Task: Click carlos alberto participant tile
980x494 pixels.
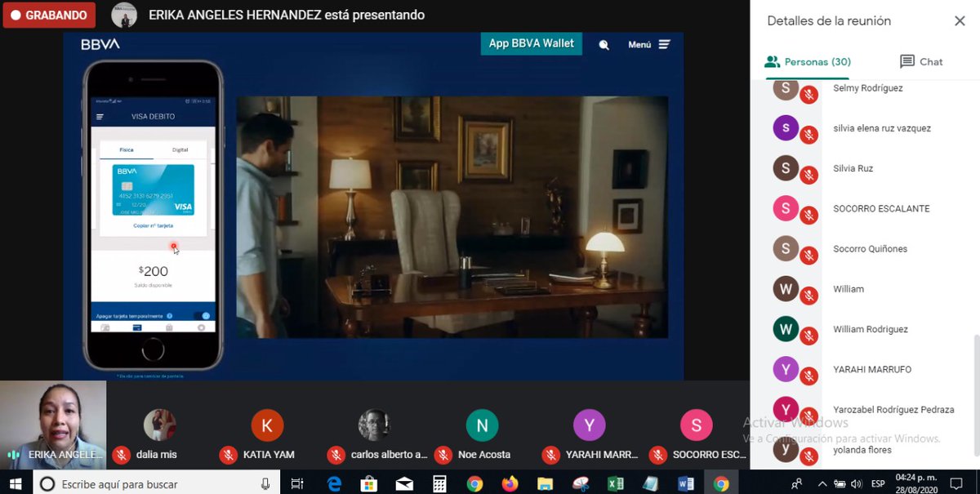Action: click(x=374, y=425)
